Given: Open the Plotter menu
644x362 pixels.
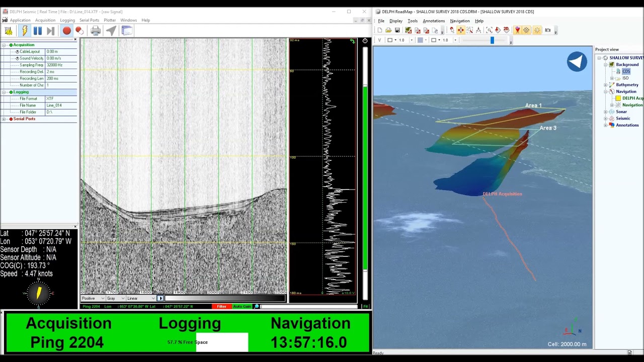Looking at the screenshot, I should [x=110, y=20].
